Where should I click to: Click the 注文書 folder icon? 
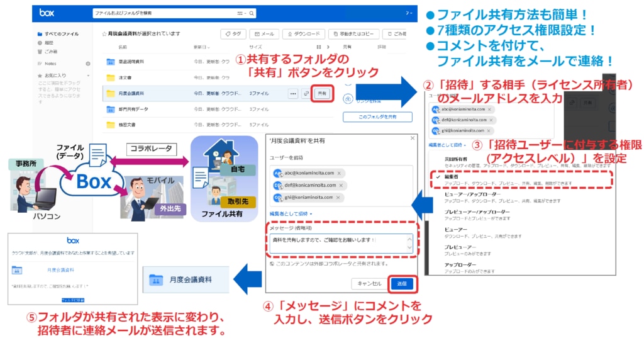[x=111, y=77]
